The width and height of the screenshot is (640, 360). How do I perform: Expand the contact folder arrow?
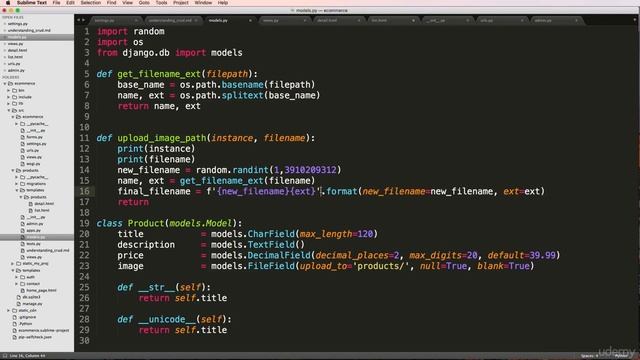[x=16, y=284]
